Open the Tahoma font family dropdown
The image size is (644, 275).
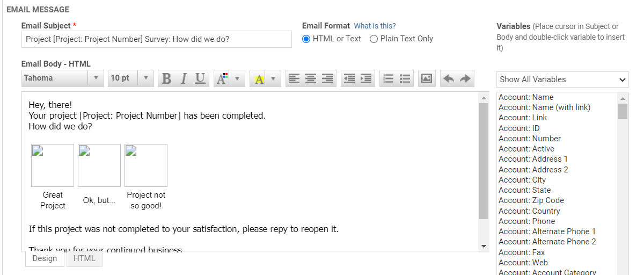62,78
